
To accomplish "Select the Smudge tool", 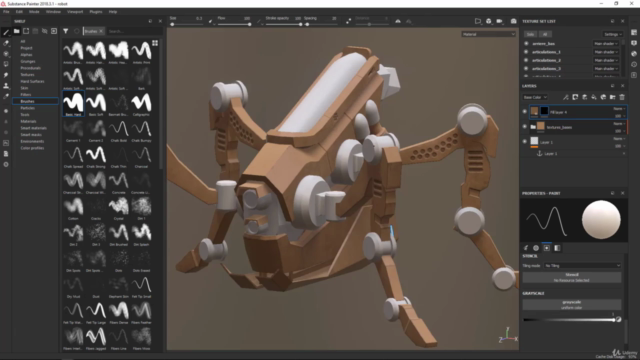I will pos(6,75).
